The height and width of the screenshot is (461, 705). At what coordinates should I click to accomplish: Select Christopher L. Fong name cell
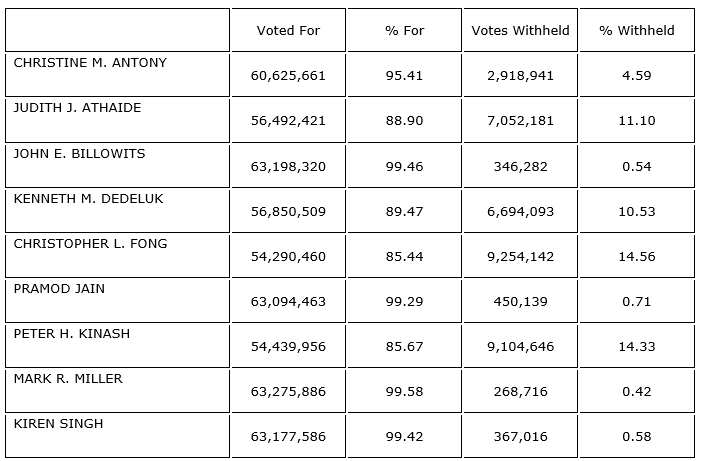pyautogui.click(x=90, y=243)
